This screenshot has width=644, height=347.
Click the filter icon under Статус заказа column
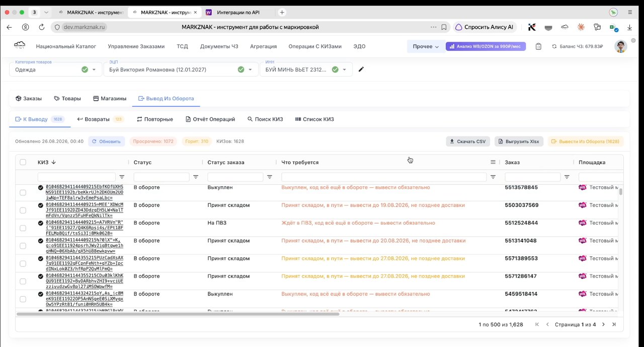(x=270, y=177)
